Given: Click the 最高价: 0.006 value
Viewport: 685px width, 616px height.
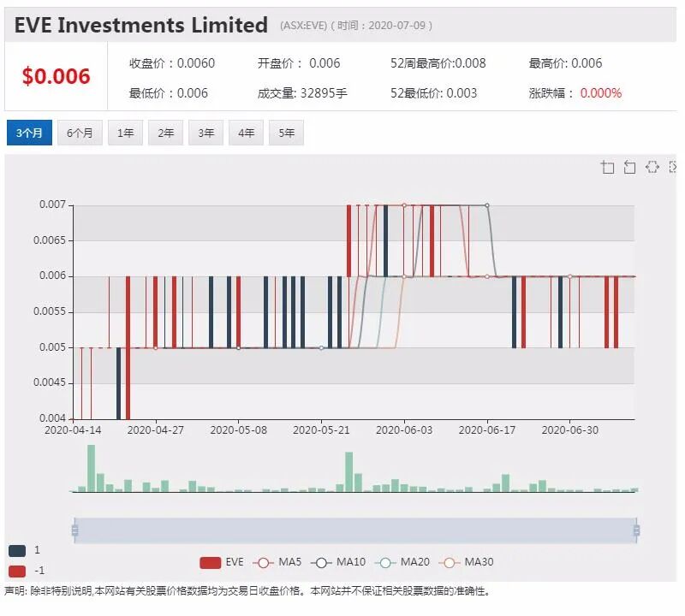Looking at the screenshot, I should click(x=565, y=63).
